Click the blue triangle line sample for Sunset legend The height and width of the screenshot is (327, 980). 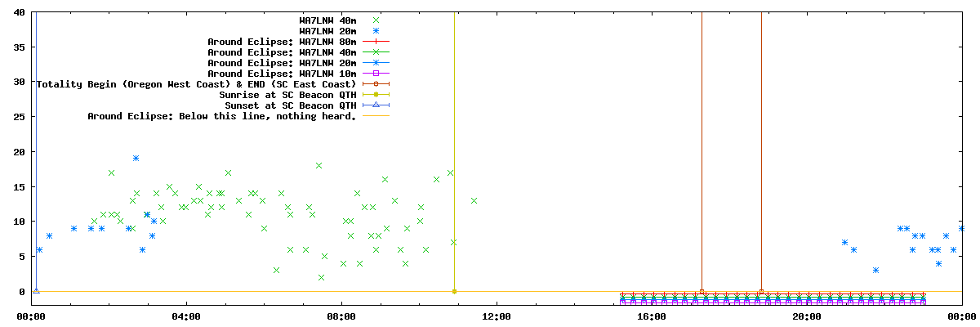(376, 105)
